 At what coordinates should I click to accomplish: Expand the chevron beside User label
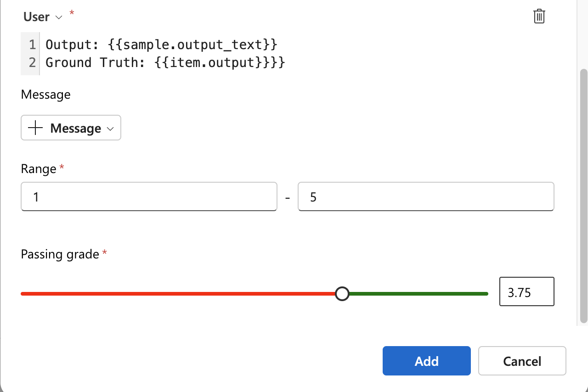click(58, 17)
